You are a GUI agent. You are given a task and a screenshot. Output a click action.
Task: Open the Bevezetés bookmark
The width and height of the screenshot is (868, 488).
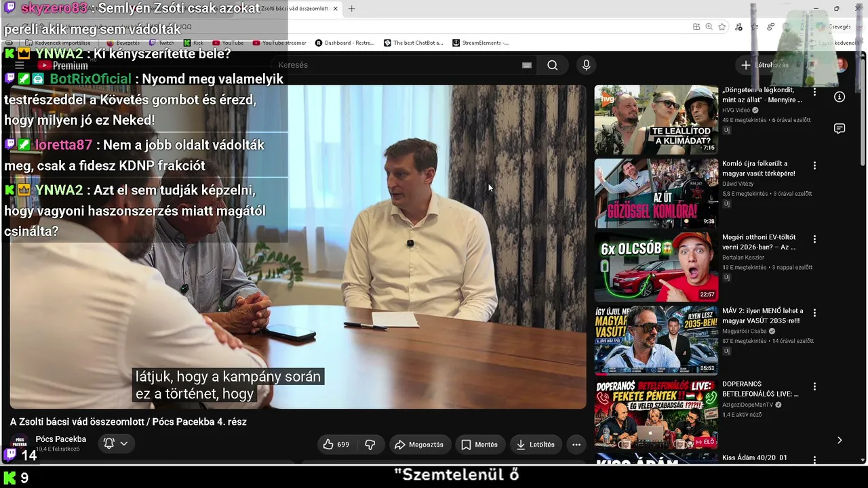[x=123, y=43]
